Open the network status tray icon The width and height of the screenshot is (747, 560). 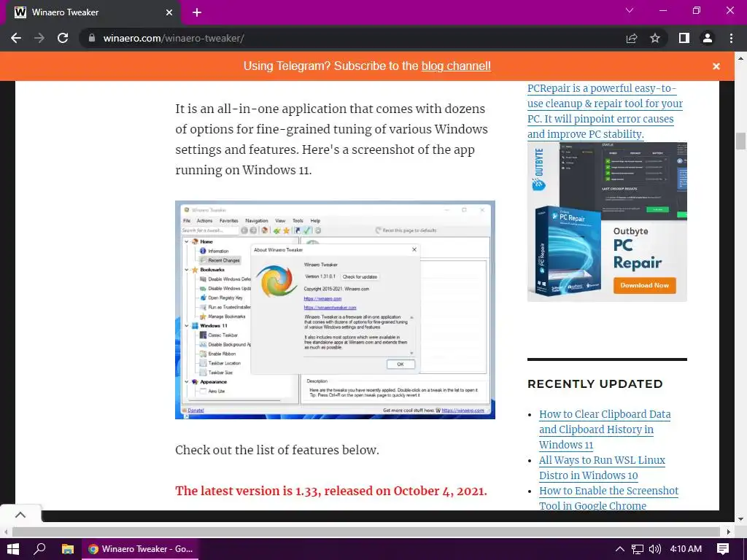[637, 549]
